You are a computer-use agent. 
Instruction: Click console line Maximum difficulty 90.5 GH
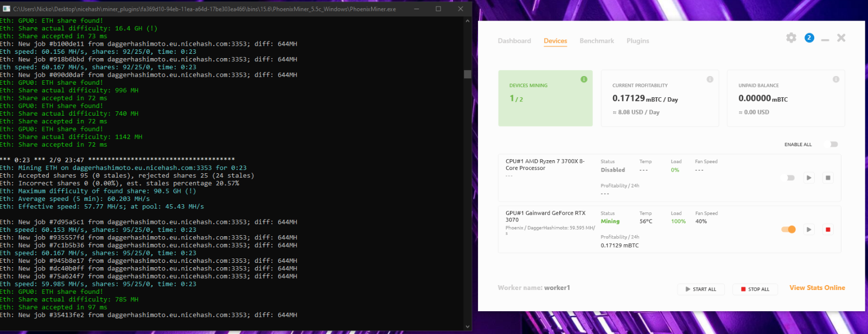(x=98, y=191)
